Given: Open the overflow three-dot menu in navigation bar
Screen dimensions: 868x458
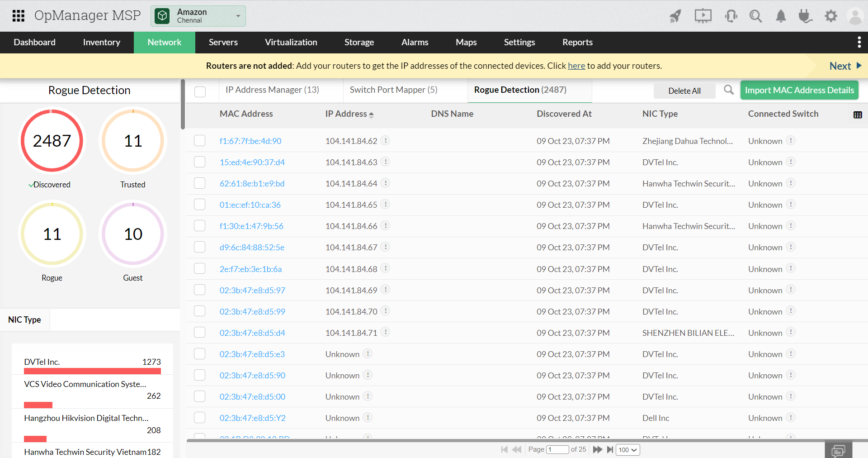Looking at the screenshot, I should point(859,42).
